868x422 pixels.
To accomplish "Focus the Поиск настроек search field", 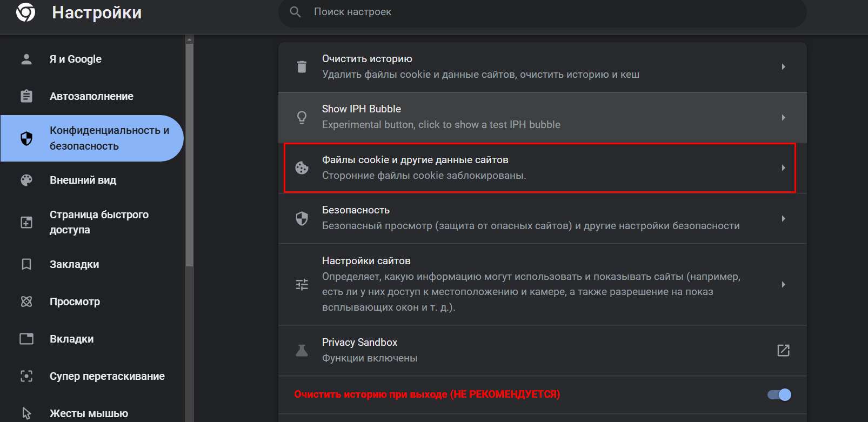I will point(542,12).
